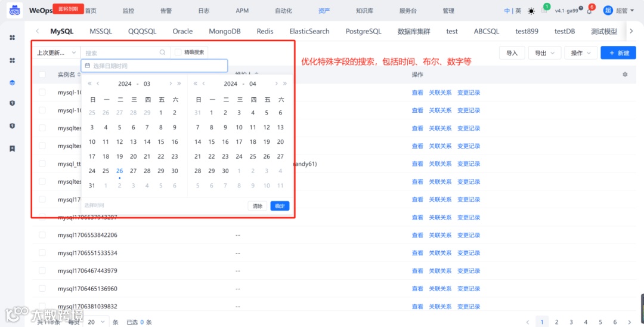
Task: Check the row mysql1706465136960
Action: pyautogui.click(x=42, y=288)
